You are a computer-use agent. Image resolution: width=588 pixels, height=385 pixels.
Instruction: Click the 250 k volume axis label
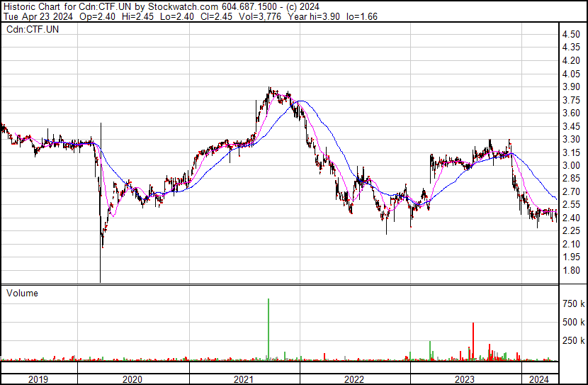pyautogui.click(x=572, y=340)
